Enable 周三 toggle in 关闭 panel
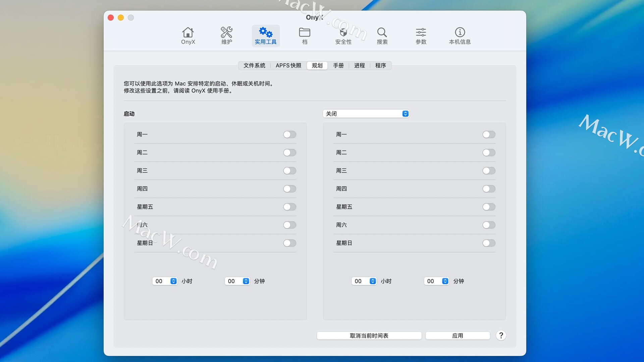 489,171
